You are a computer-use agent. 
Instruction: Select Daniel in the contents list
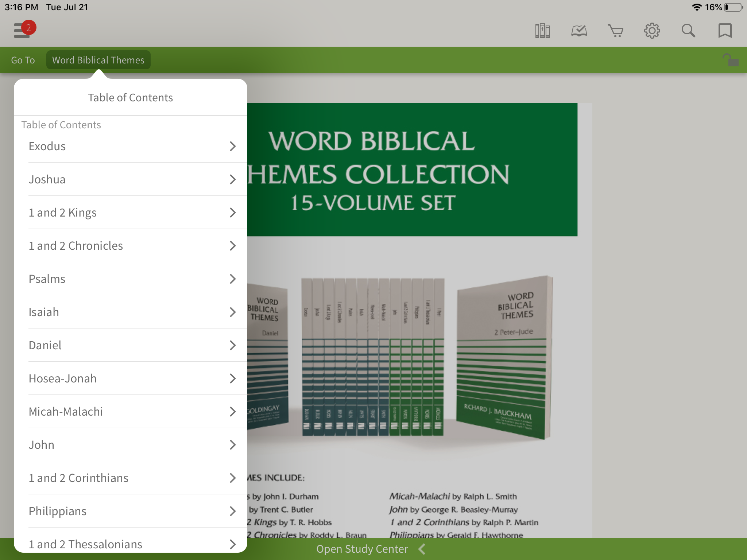click(131, 345)
